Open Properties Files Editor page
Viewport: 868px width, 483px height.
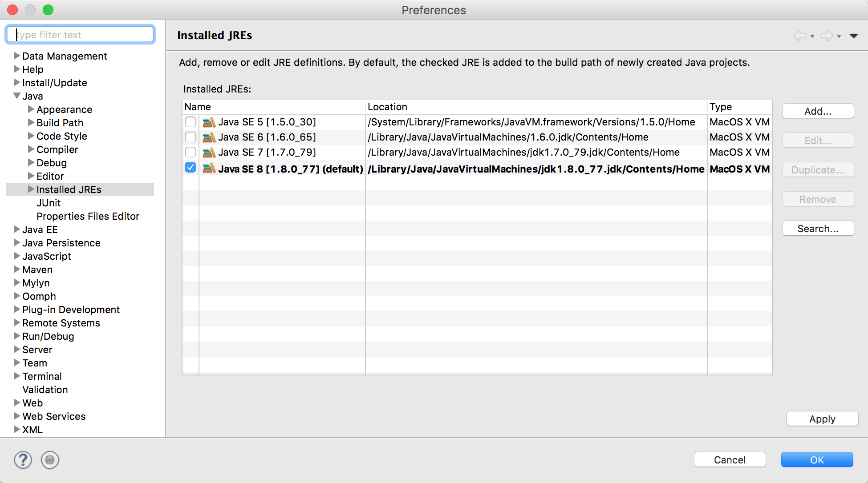(88, 216)
